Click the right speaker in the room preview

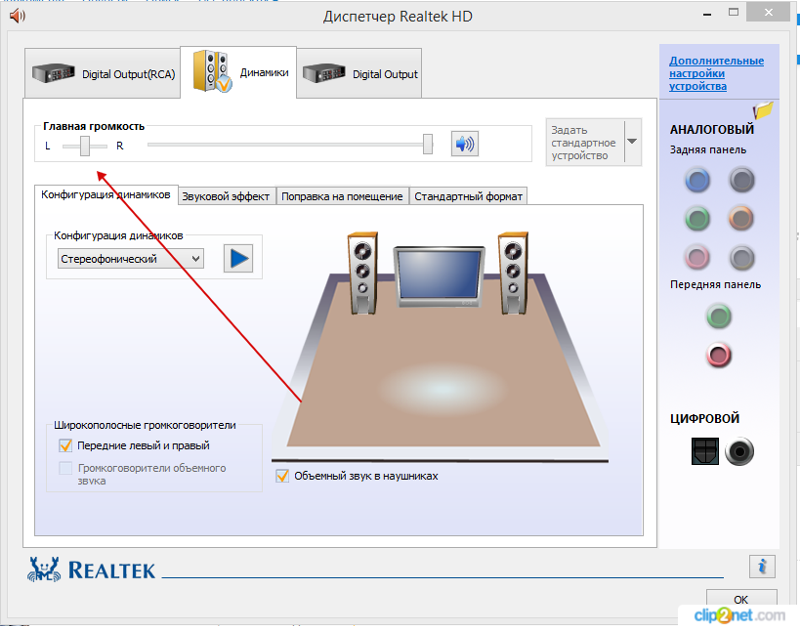[x=513, y=273]
